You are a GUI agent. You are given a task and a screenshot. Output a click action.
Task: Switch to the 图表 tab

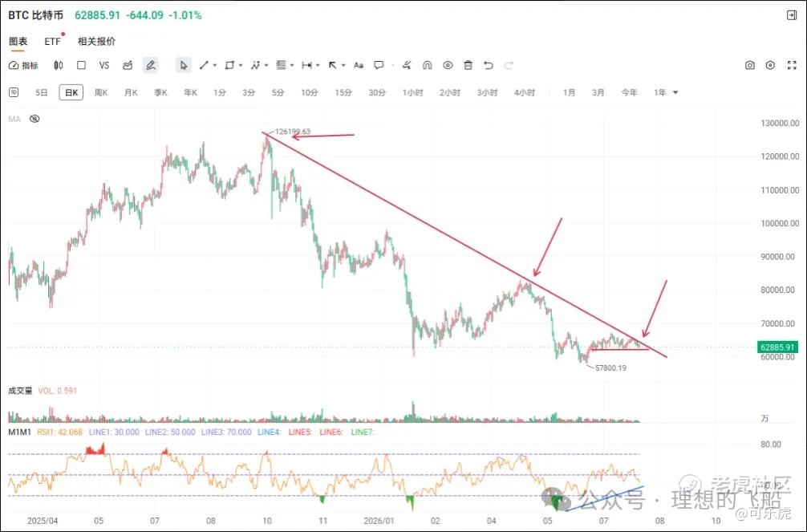click(18, 41)
